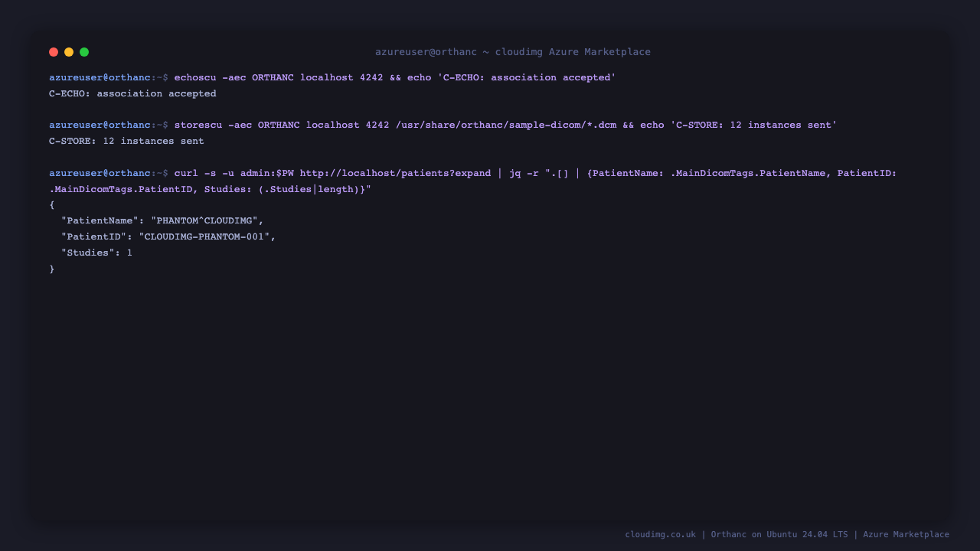
Task: Click the window title 'azureuser@orthanc ~ cloudimg Azure Marketplace'
Action: click(x=513, y=52)
